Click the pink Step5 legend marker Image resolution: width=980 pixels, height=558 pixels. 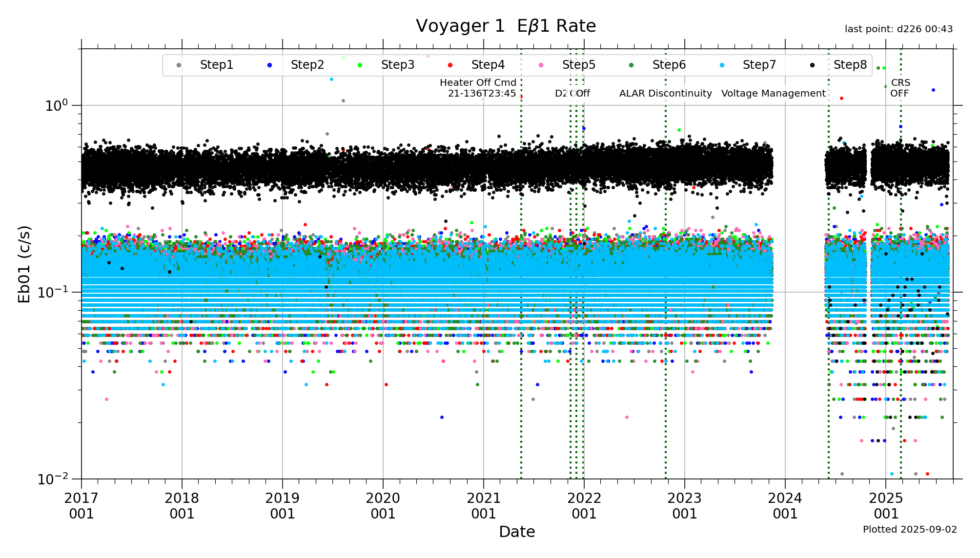(541, 65)
